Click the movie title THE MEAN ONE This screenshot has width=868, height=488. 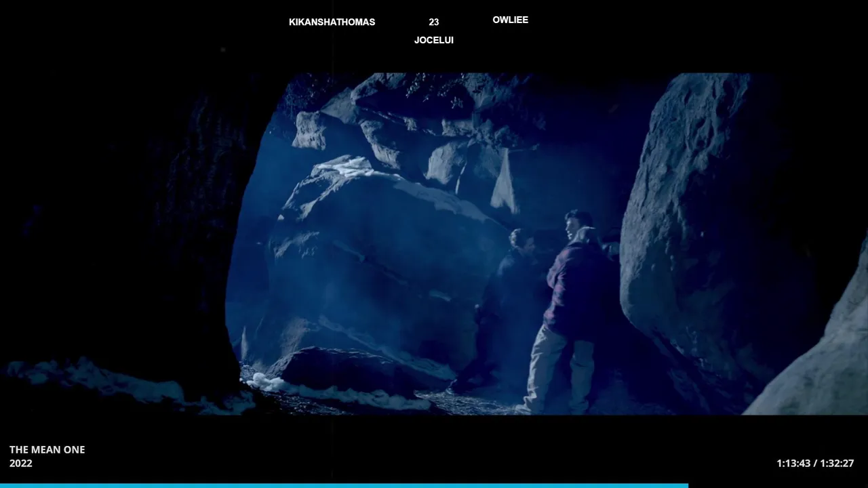47,449
